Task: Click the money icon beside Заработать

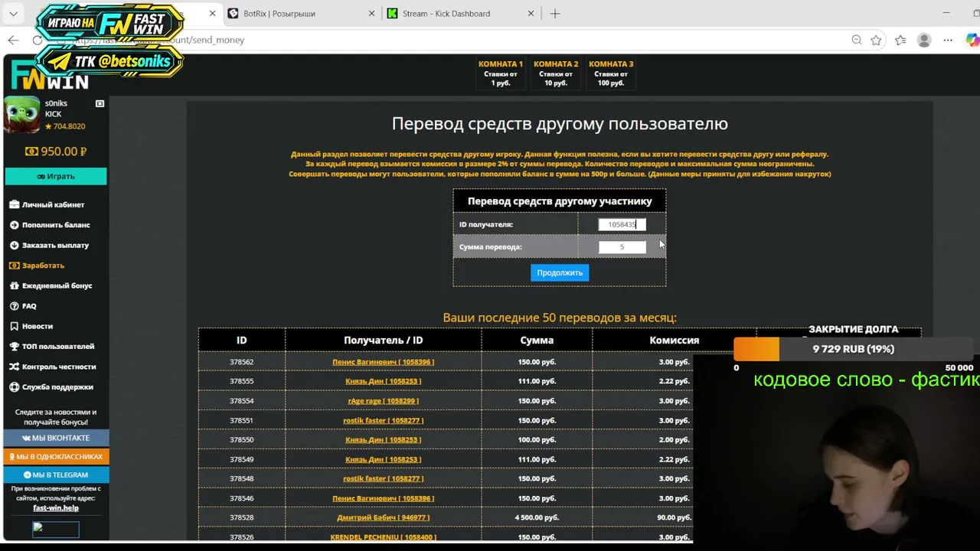Action: [14, 266]
